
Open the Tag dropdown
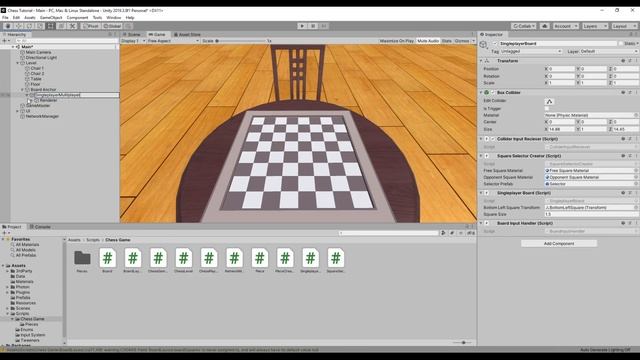(x=530, y=51)
